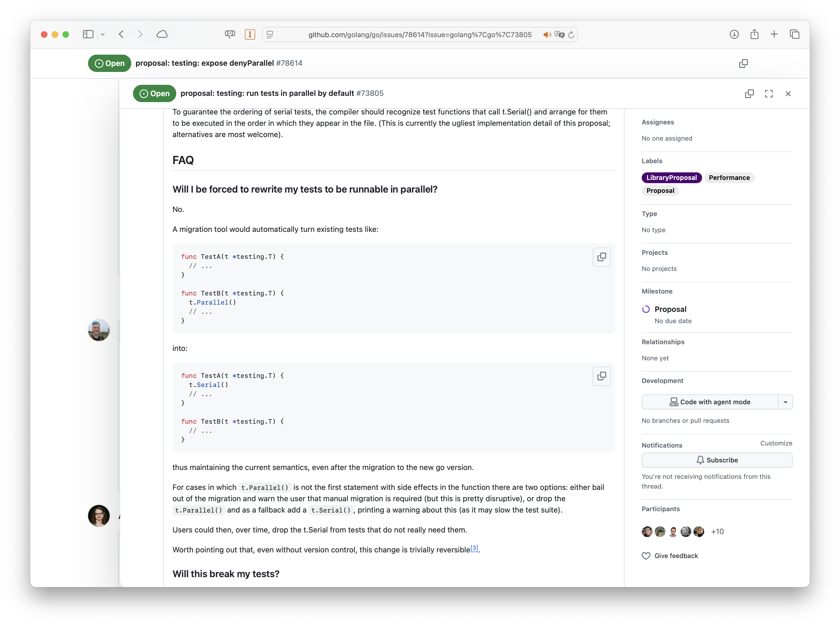Open Customize notifications link
This screenshot has width=840, height=627.
click(776, 443)
